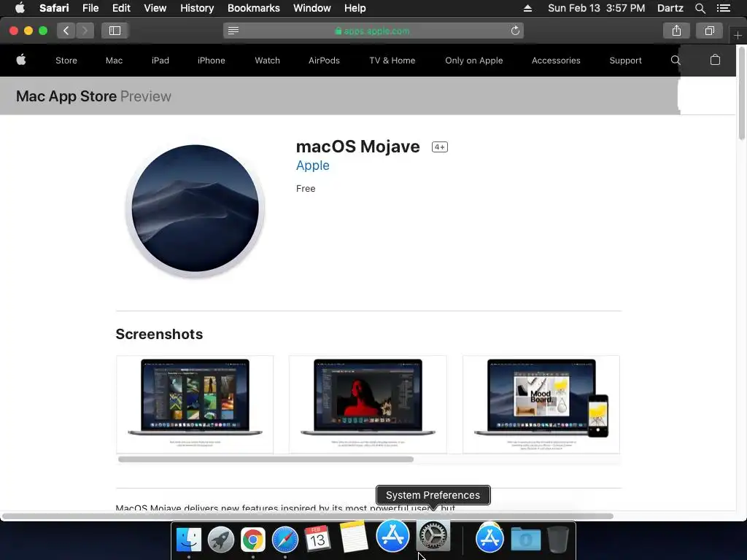The image size is (747, 560).
Task: Open the Trash in the Dock
Action: 558,540
